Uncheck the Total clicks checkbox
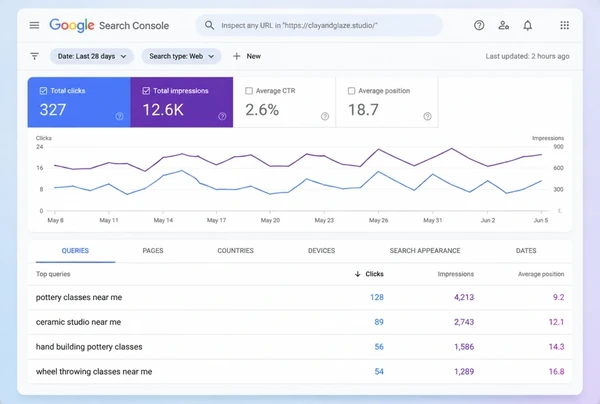The height and width of the screenshot is (404, 600). coord(43,91)
